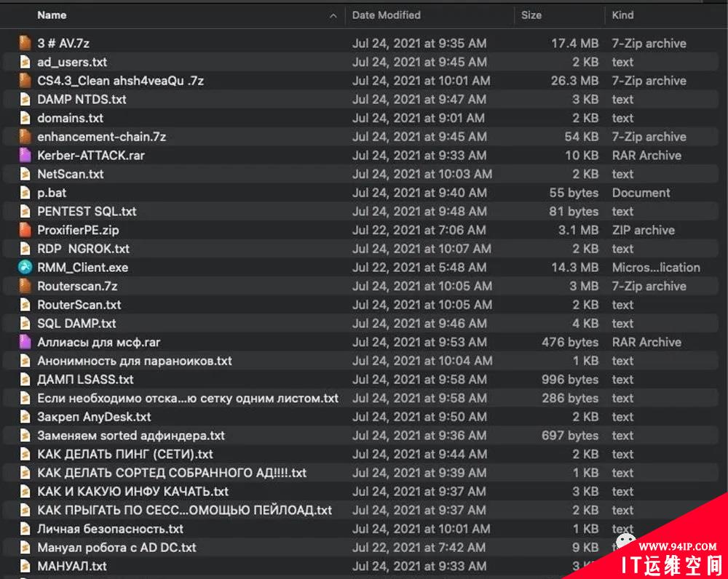Click file name Kerber-ATTACK.rar

(91, 156)
